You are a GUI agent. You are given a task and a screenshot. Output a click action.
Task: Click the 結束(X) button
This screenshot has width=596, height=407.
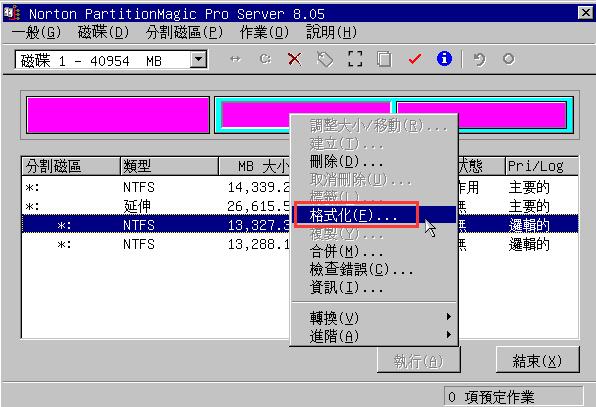[537, 360]
